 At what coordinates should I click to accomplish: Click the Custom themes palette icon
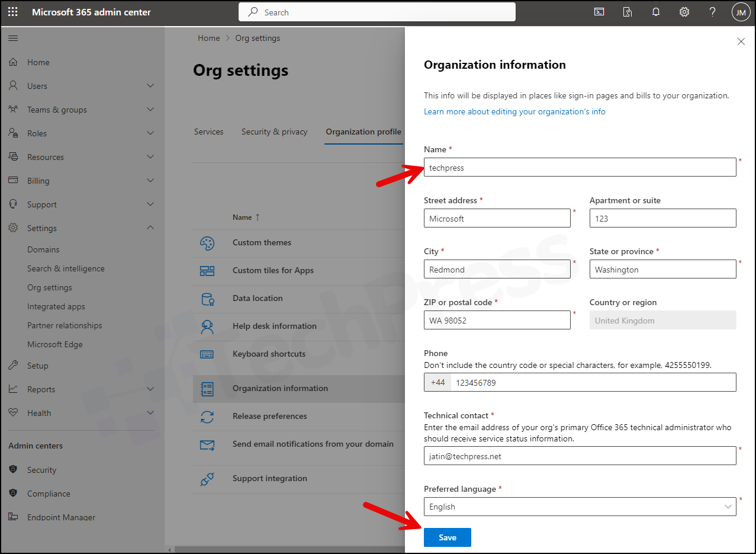(x=207, y=243)
